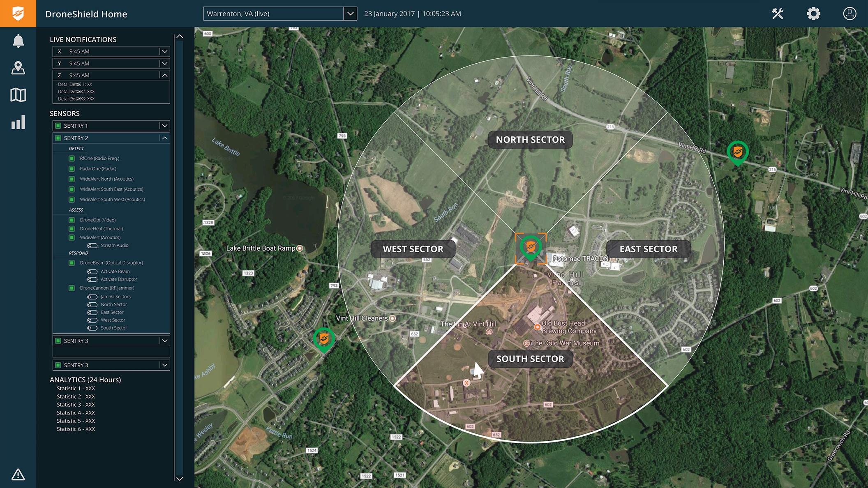The image size is (868, 488).
Task: Toggle the Activate Beam switch
Action: click(x=92, y=272)
